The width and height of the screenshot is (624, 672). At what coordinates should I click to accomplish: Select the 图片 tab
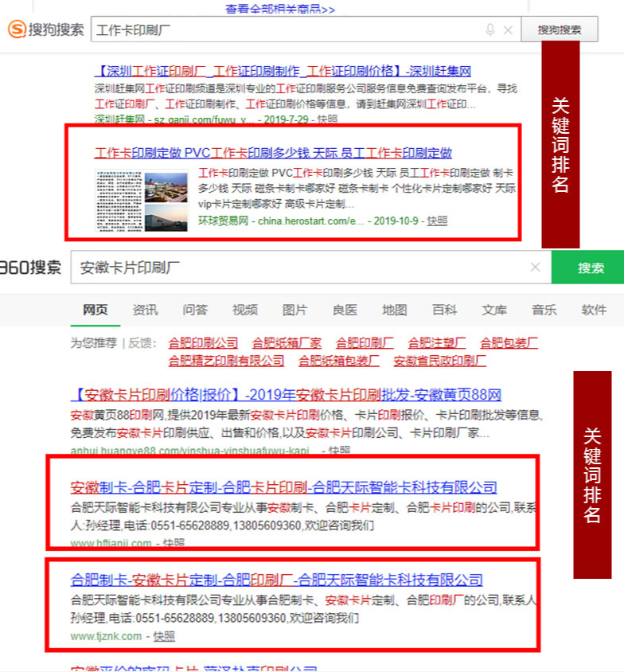pyautogui.click(x=294, y=310)
